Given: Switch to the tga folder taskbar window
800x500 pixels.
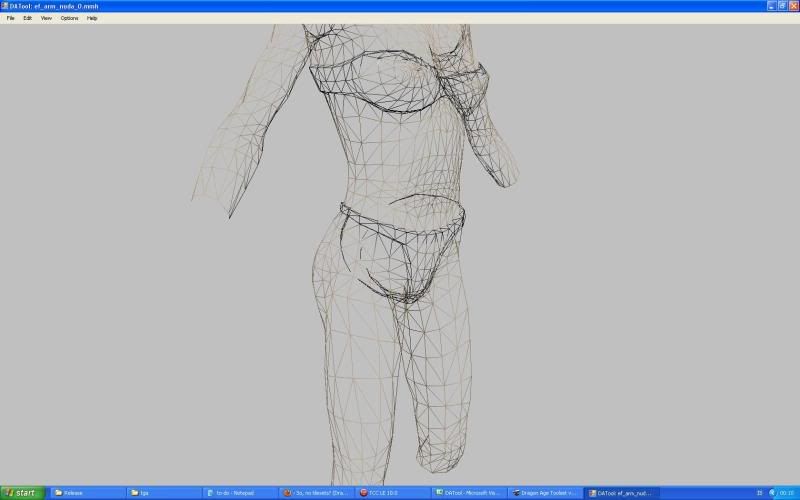Looking at the screenshot, I should [163, 493].
